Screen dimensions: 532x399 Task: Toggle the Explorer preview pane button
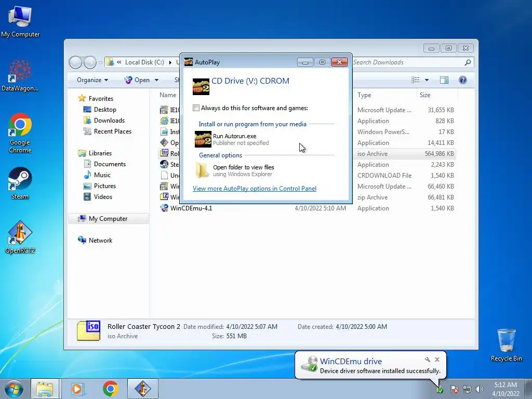(444, 79)
